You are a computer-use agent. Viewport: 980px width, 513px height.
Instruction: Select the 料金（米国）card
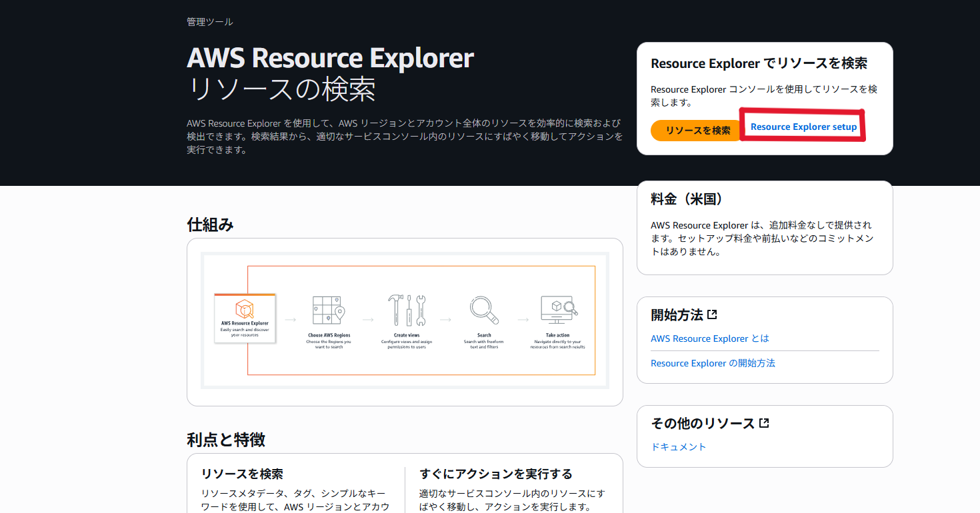[765, 227]
